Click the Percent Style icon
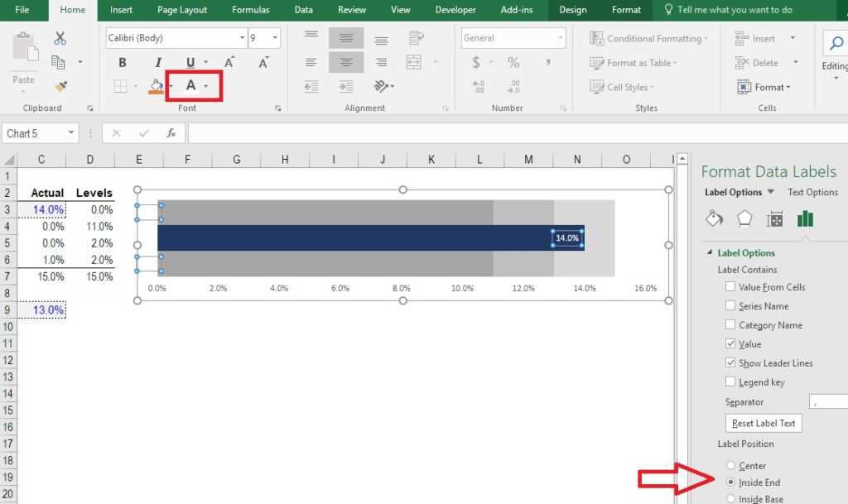 click(x=513, y=63)
